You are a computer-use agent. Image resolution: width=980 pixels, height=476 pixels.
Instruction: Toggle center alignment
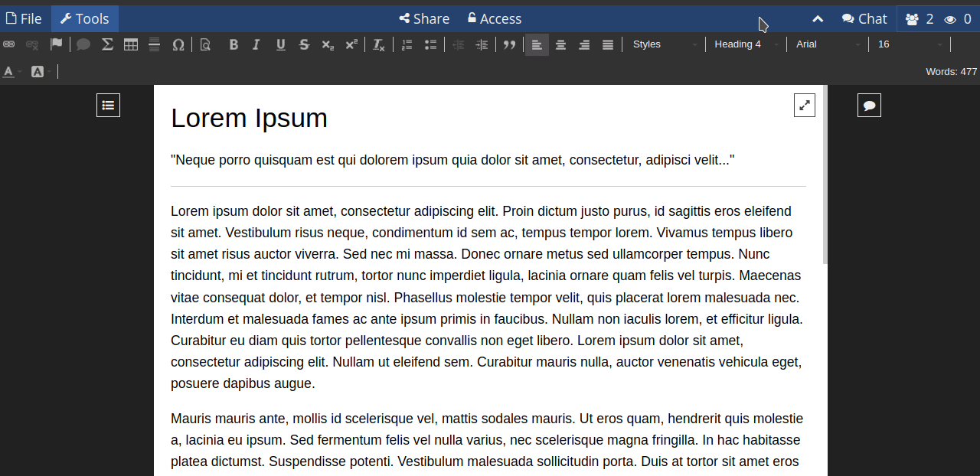pyautogui.click(x=560, y=44)
